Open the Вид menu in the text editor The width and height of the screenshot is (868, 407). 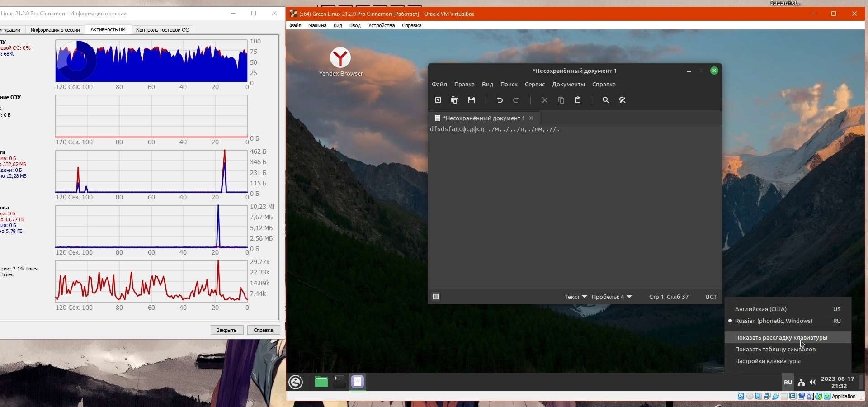pos(487,85)
